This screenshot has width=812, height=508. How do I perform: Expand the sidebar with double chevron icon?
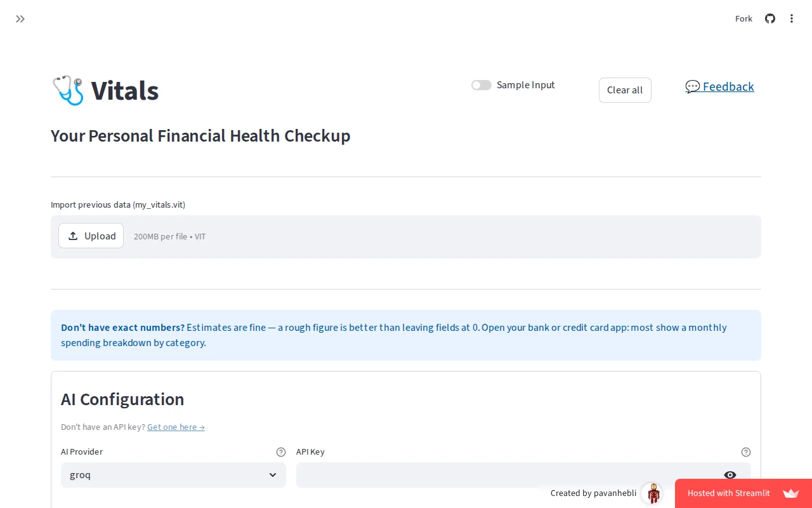pyautogui.click(x=20, y=19)
